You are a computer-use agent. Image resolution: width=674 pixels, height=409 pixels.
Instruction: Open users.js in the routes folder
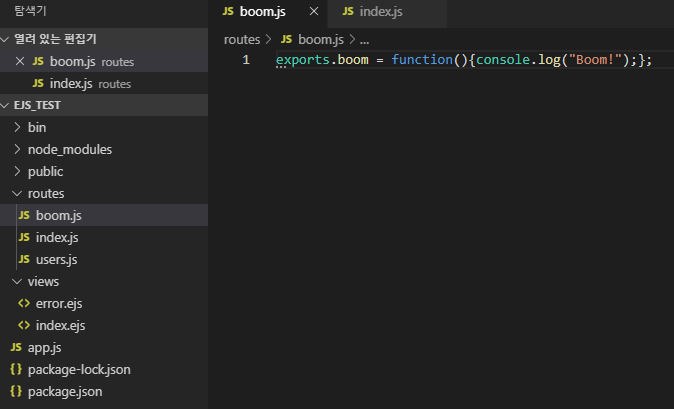coord(56,259)
